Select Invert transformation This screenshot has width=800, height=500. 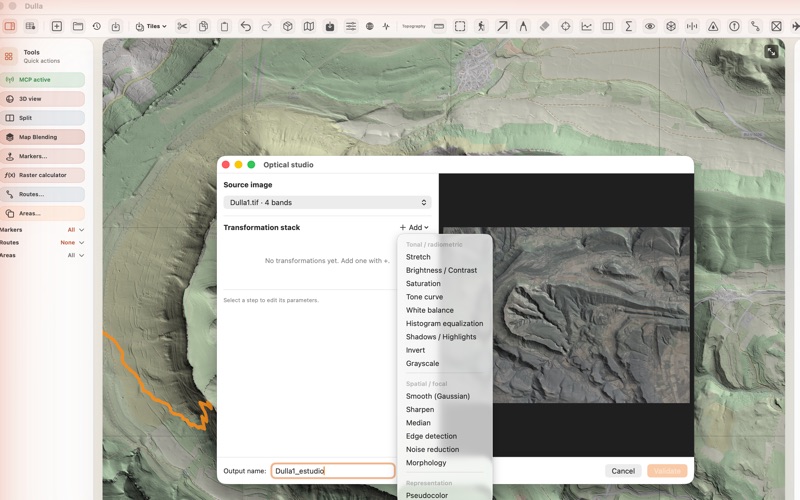pyautogui.click(x=415, y=350)
